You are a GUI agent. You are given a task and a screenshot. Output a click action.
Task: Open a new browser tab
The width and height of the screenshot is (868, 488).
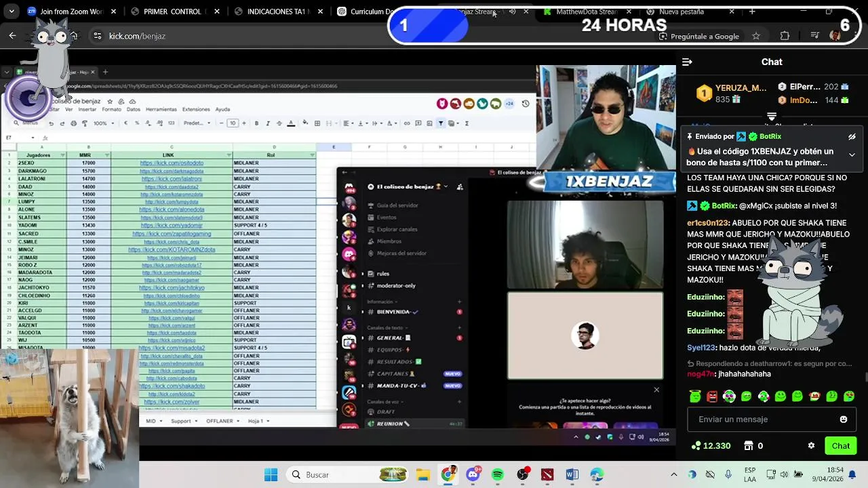(752, 12)
